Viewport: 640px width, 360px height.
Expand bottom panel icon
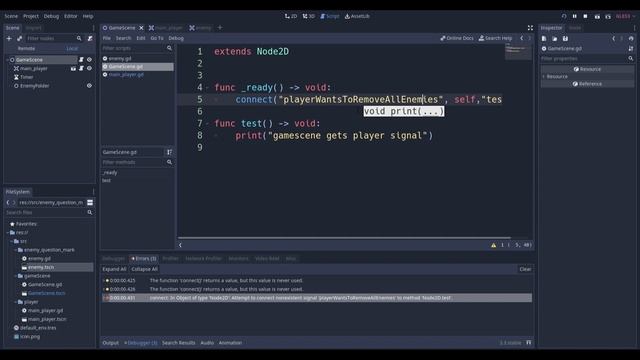(x=529, y=343)
